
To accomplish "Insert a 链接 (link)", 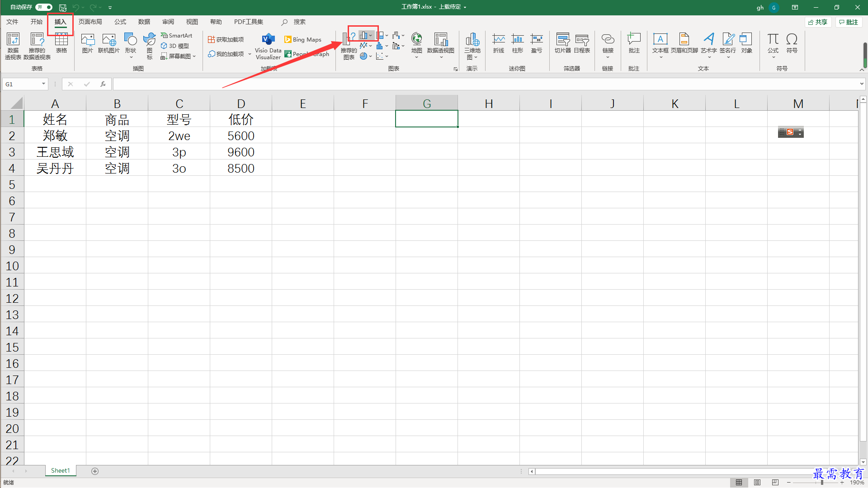I will (x=608, y=46).
